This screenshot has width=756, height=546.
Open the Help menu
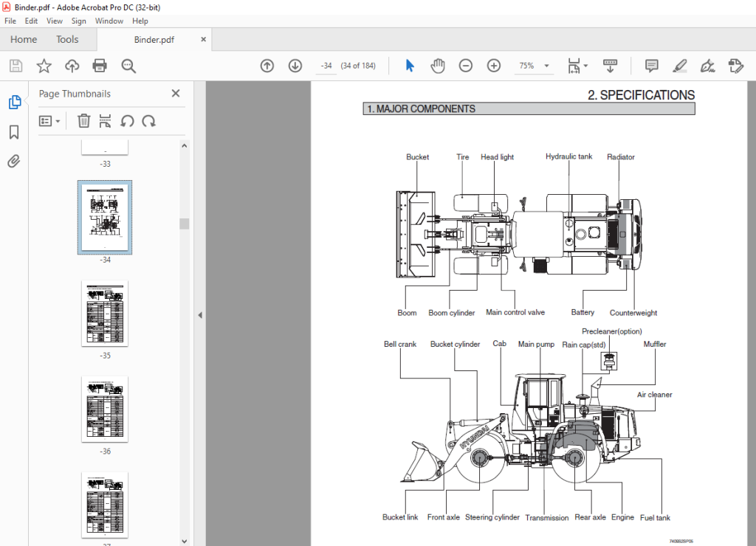[140, 21]
